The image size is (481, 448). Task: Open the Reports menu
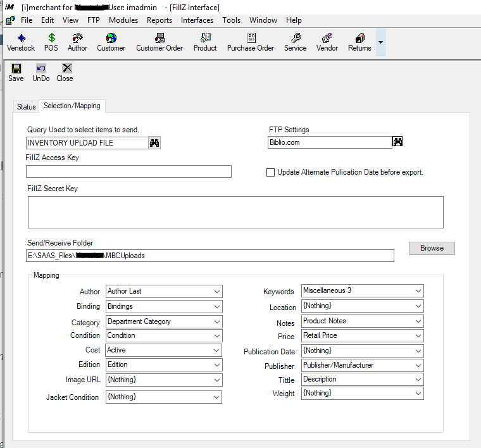[159, 20]
